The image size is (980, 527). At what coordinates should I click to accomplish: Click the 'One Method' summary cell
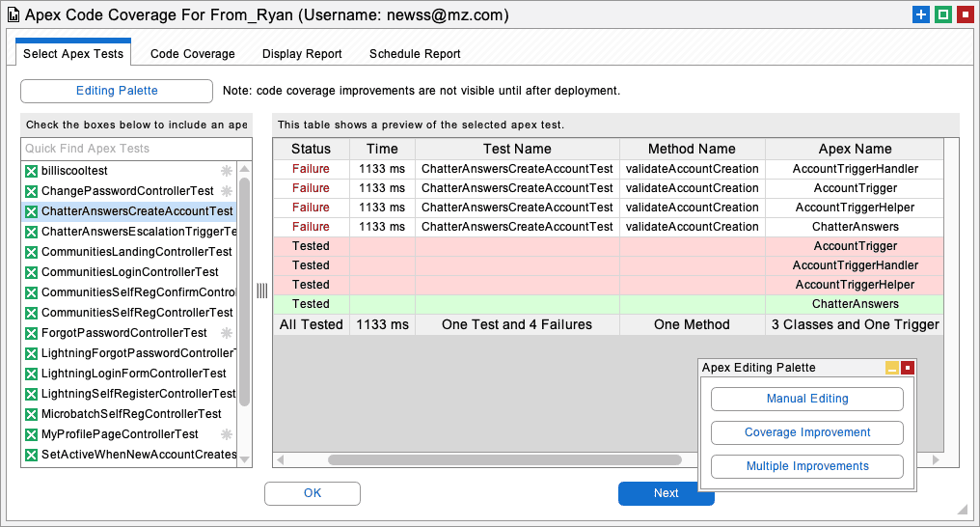click(x=692, y=324)
